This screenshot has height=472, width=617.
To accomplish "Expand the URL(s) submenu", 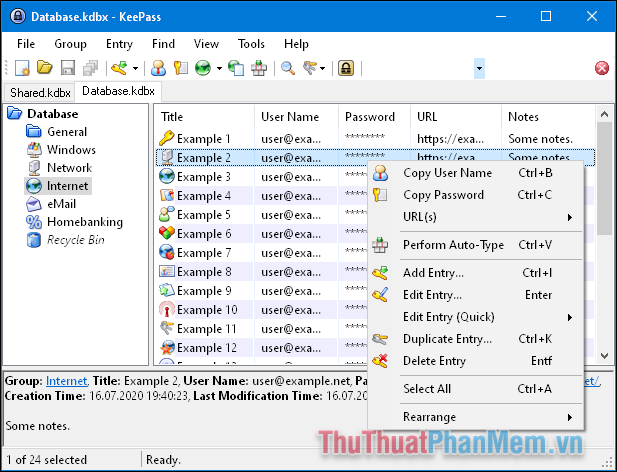I will (475, 217).
